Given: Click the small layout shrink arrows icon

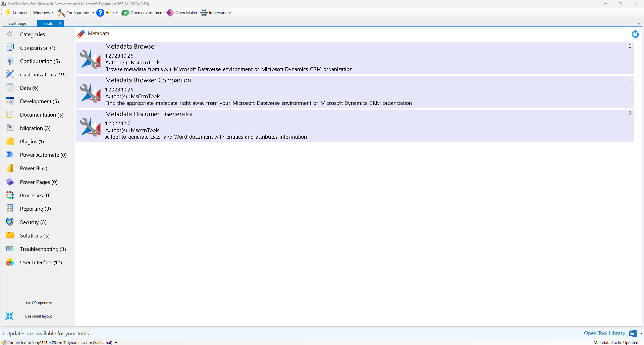Looking at the screenshot, I should pos(9,316).
